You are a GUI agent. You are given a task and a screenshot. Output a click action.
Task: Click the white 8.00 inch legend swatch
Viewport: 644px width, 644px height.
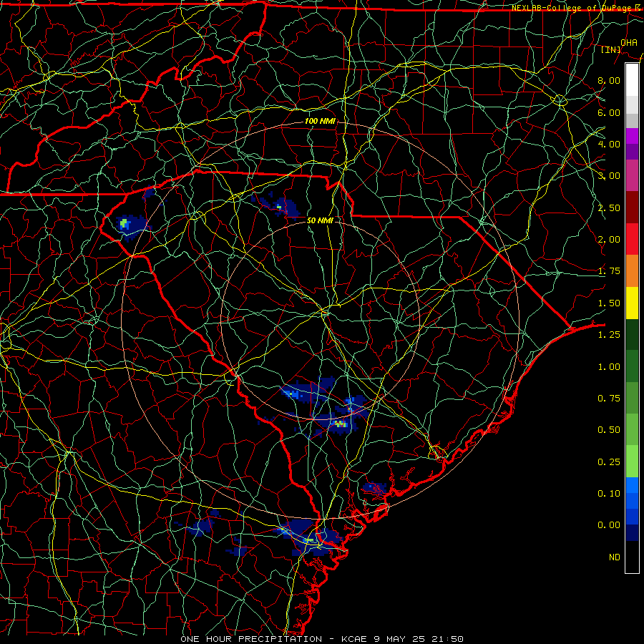[632, 80]
